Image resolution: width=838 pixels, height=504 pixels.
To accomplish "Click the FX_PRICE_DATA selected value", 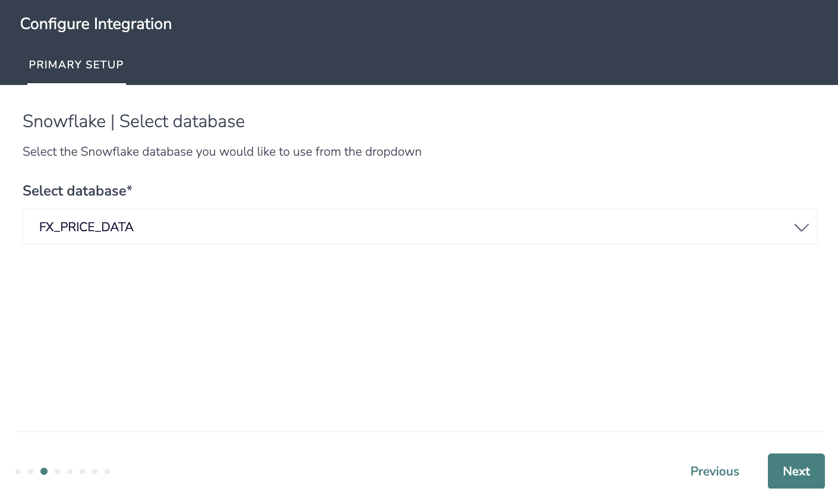I will [x=86, y=227].
